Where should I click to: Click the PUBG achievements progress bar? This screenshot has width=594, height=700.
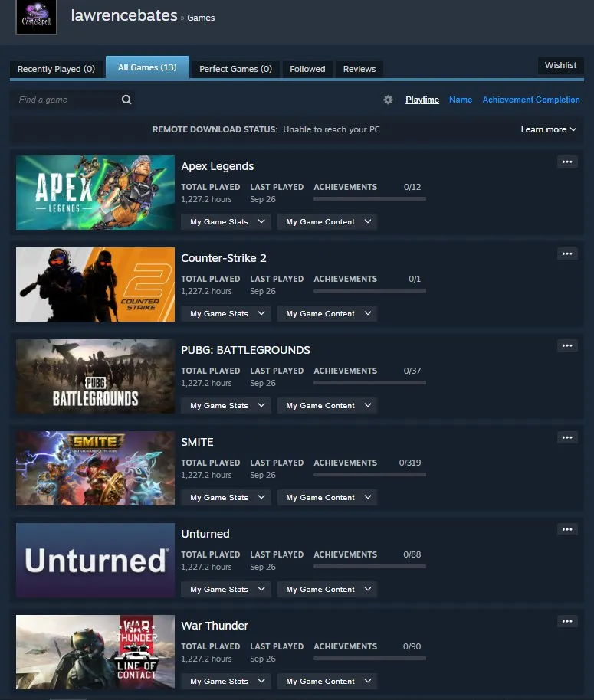(x=369, y=383)
